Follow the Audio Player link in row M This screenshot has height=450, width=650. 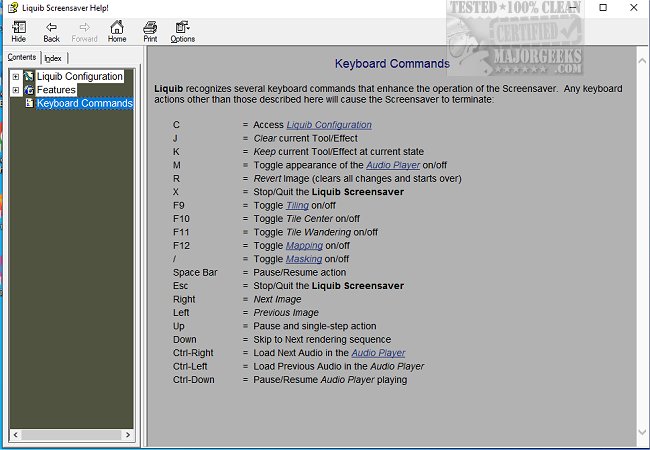click(x=393, y=165)
